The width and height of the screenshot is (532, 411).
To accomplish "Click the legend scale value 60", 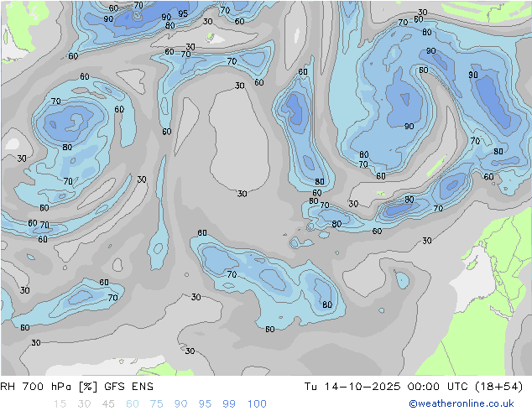I will point(133,404).
